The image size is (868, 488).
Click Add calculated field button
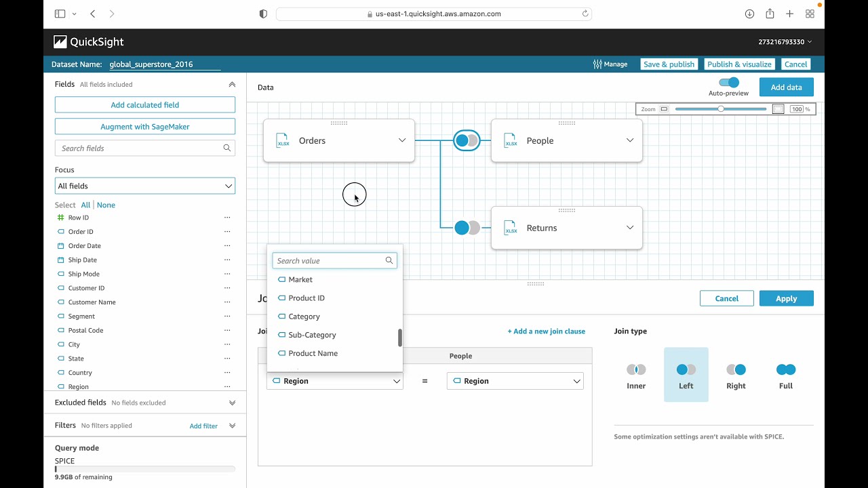(145, 105)
